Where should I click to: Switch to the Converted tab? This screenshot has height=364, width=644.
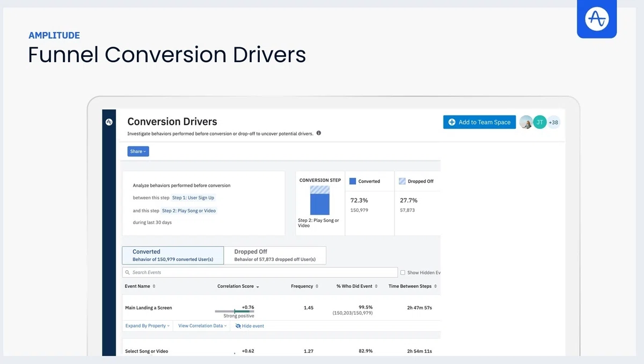pos(173,255)
